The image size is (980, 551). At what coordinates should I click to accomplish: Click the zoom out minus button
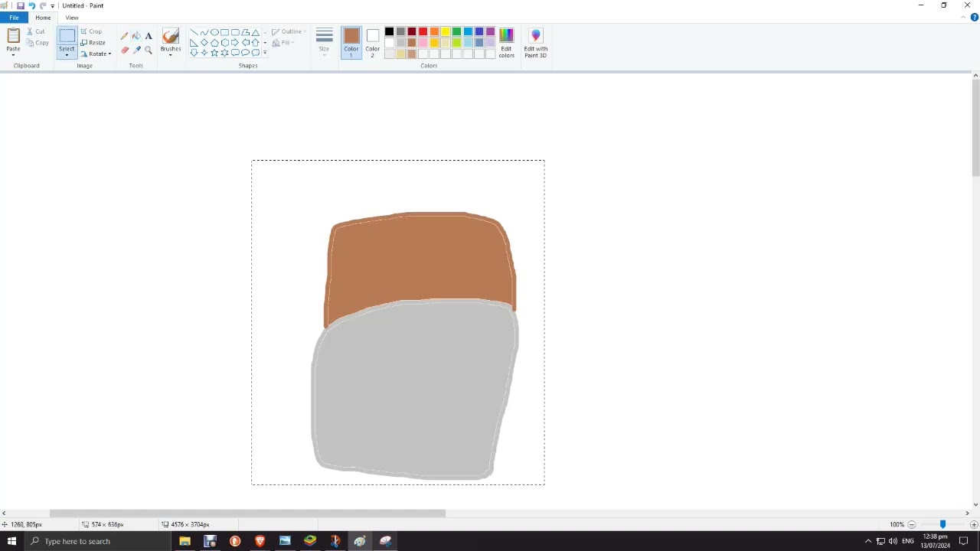coord(912,524)
